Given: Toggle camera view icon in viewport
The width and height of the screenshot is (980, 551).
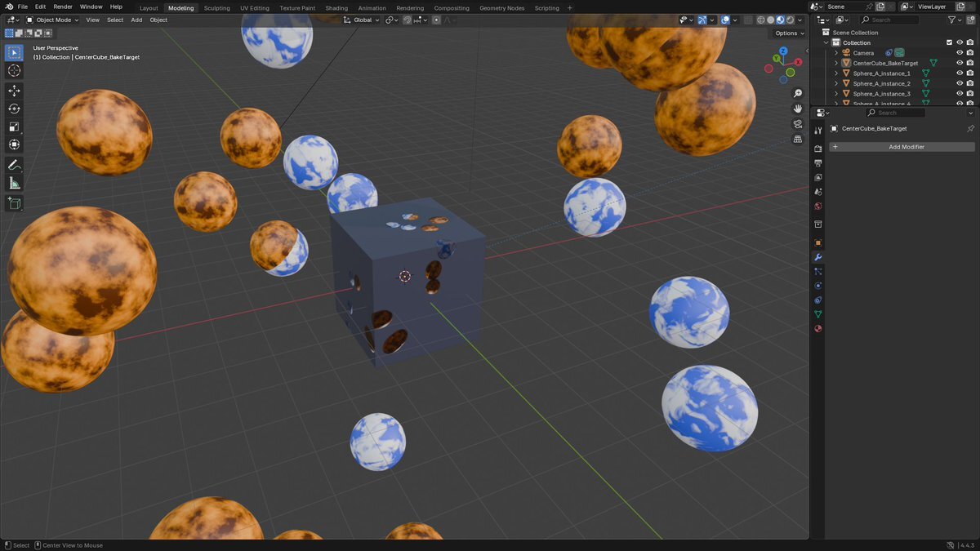Looking at the screenshot, I should coord(798,124).
